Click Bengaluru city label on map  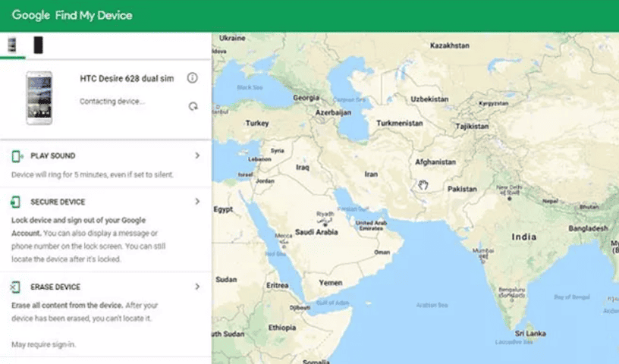pyautogui.click(x=511, y=290)
